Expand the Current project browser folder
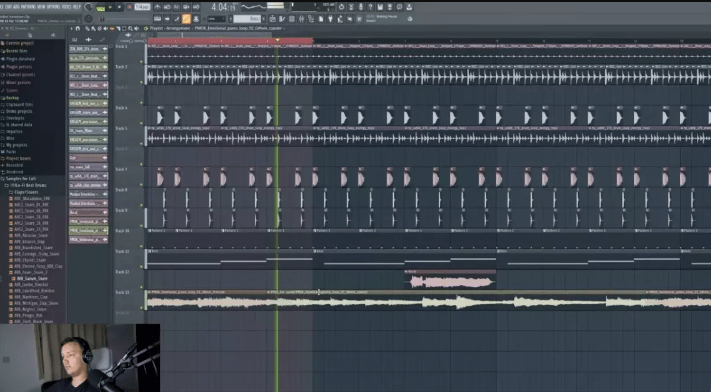 tap(19, 43)
